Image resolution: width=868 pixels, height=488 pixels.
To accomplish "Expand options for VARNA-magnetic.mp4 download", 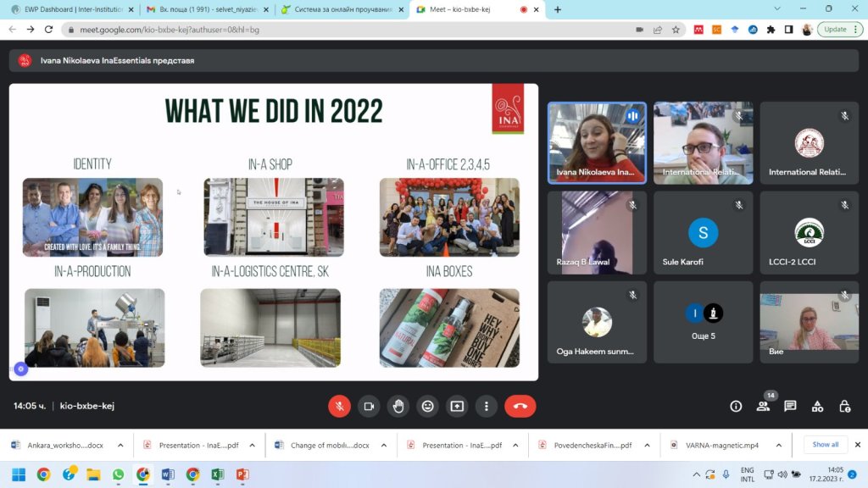I will [x=778, y=445].
